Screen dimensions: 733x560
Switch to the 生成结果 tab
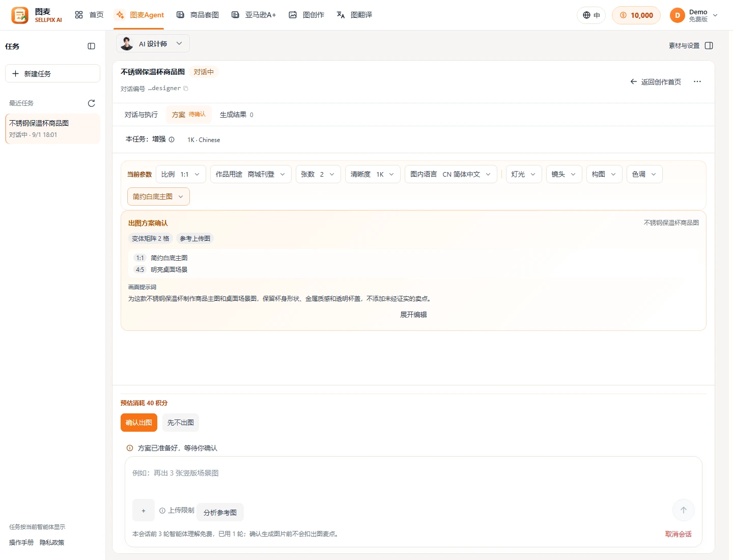tap(237, 115)
